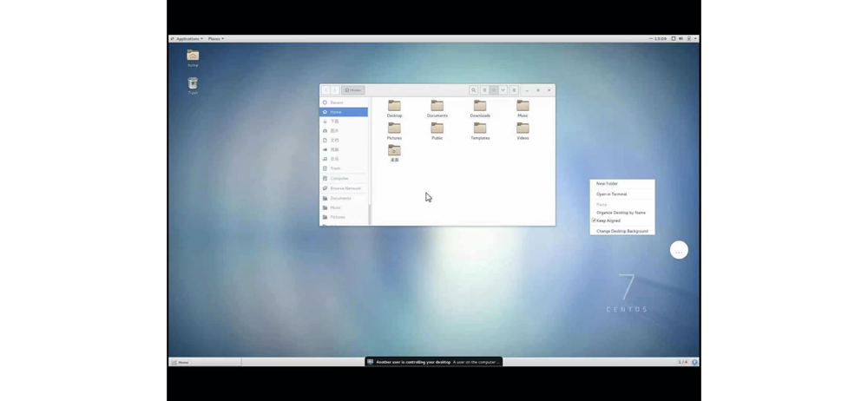The image size is (868, 401).
Task: Select the Pictures bookmark in the sidebar
Action: tap(344, 217)
